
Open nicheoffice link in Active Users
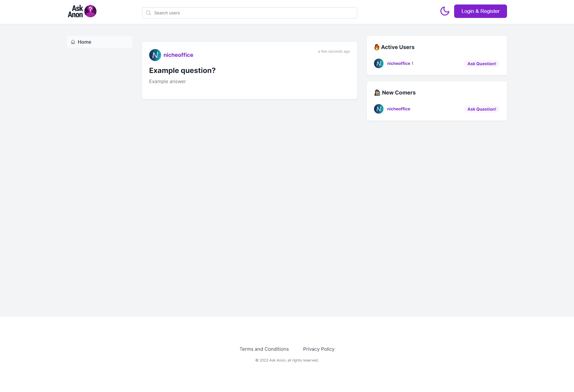(x=399, y=63)
